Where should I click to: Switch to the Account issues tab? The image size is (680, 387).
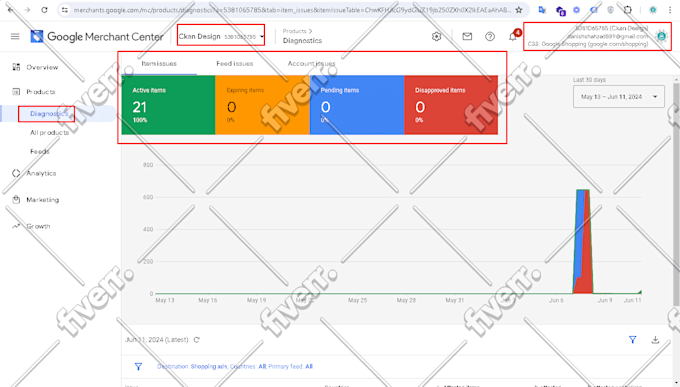(311, 63)
